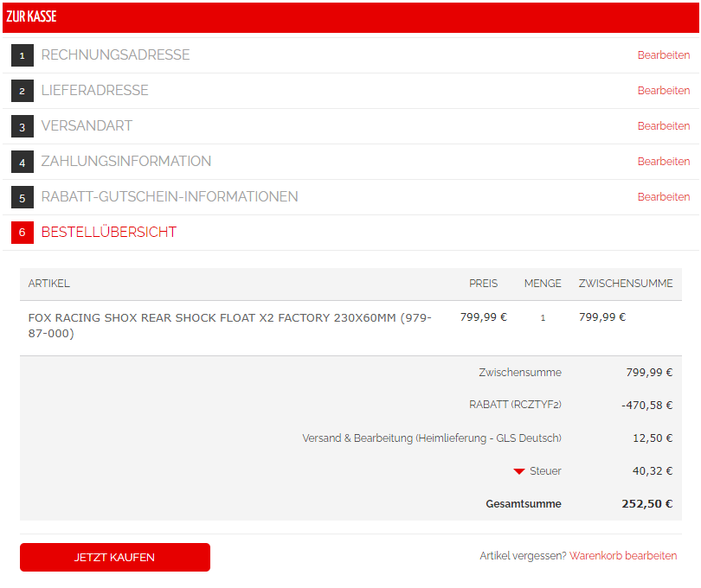Expand the Zahlungsinformation section heading
The width and height of the screenshot is (701, 588).
click(x=125, y=162)
